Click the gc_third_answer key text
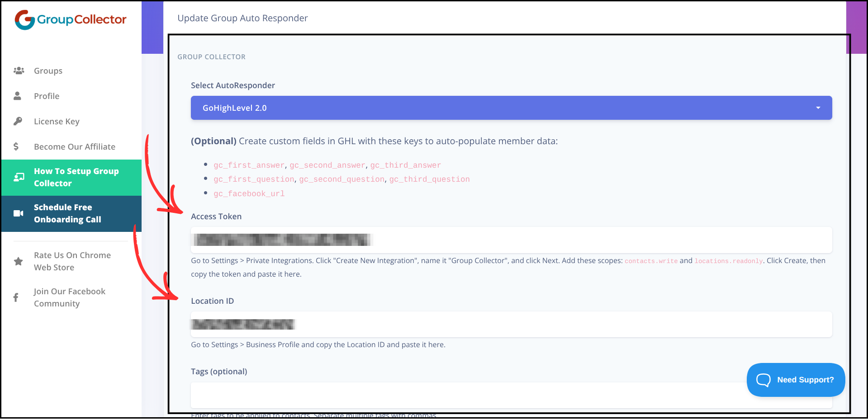868x419 pixels. point(406,165)
